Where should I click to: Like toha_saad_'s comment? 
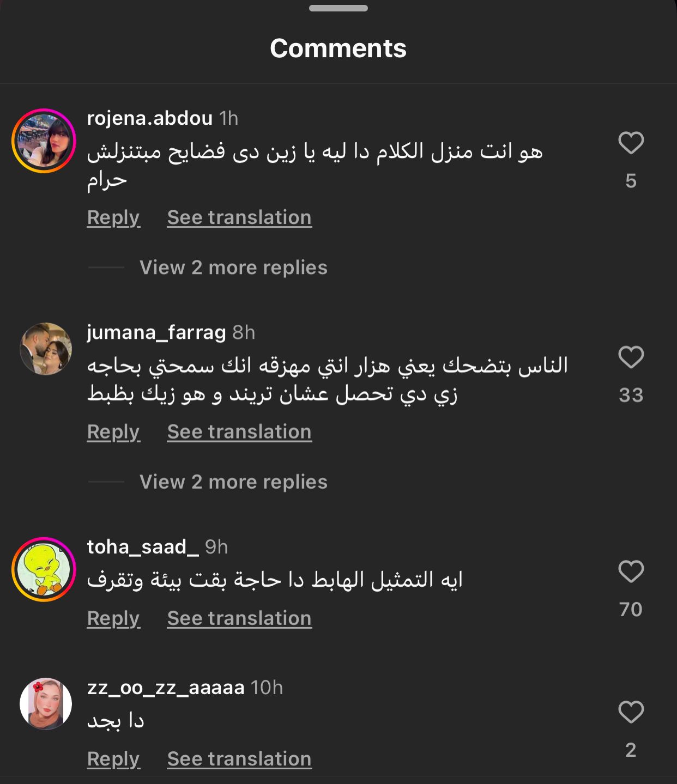(631, 572)
